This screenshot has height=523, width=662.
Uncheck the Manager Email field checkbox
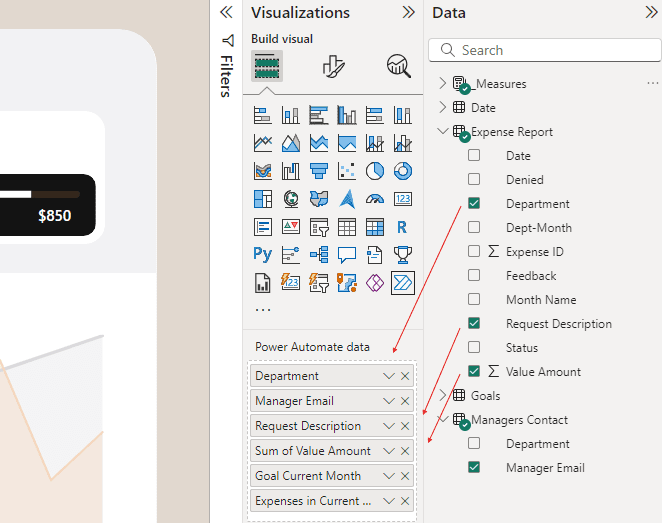pos(474,467)
